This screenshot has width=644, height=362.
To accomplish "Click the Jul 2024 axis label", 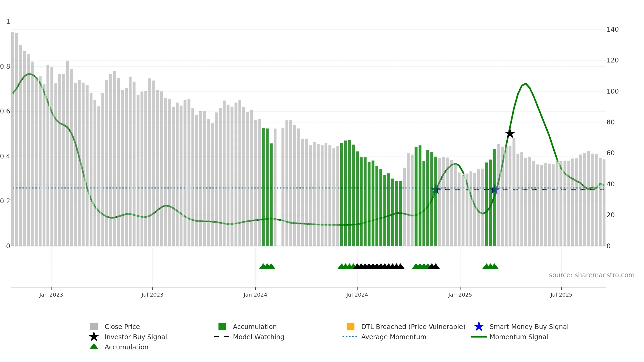I will [x=357, y=295].
